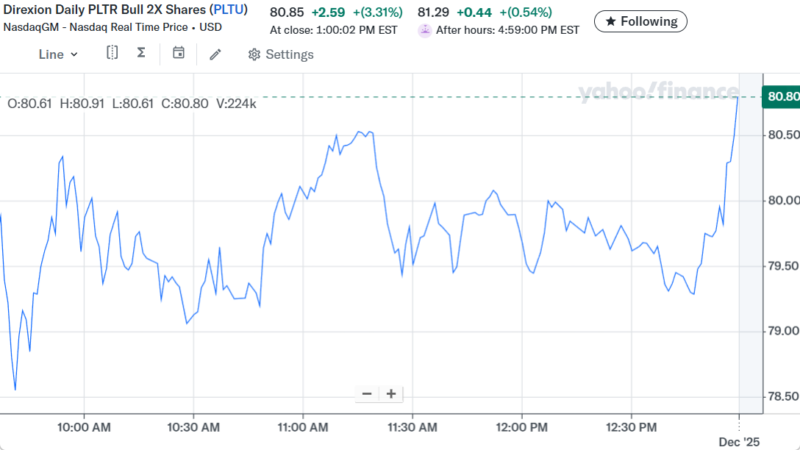Zoom in the chart with plus
This screenshot has width=800, height=450.
click(391, 394)
